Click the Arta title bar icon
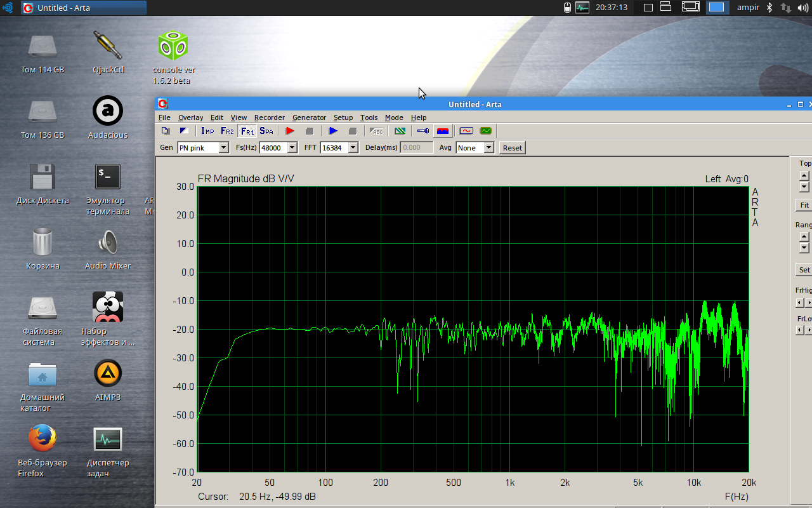This screenshot has width=812, height=508. tap(163, 104)
